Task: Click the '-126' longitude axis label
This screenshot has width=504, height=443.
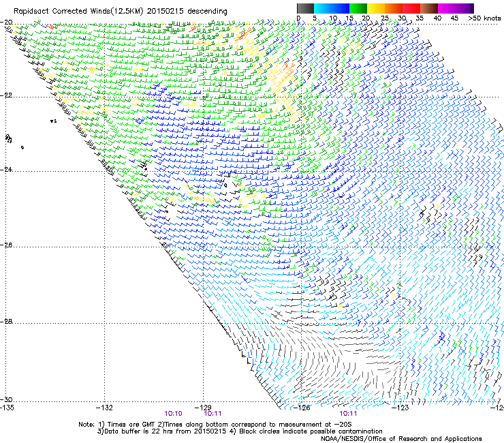Action: pyautogui.click(x=302, y=408)
